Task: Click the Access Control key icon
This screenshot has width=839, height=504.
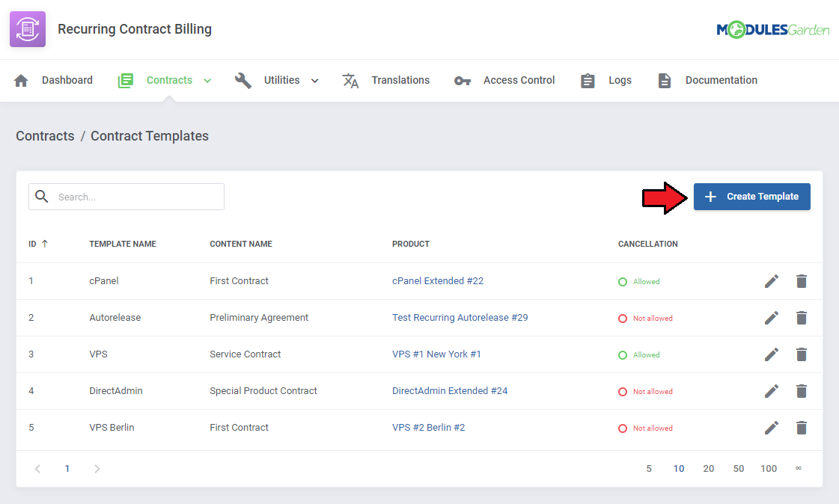Action: click(463, 81)
